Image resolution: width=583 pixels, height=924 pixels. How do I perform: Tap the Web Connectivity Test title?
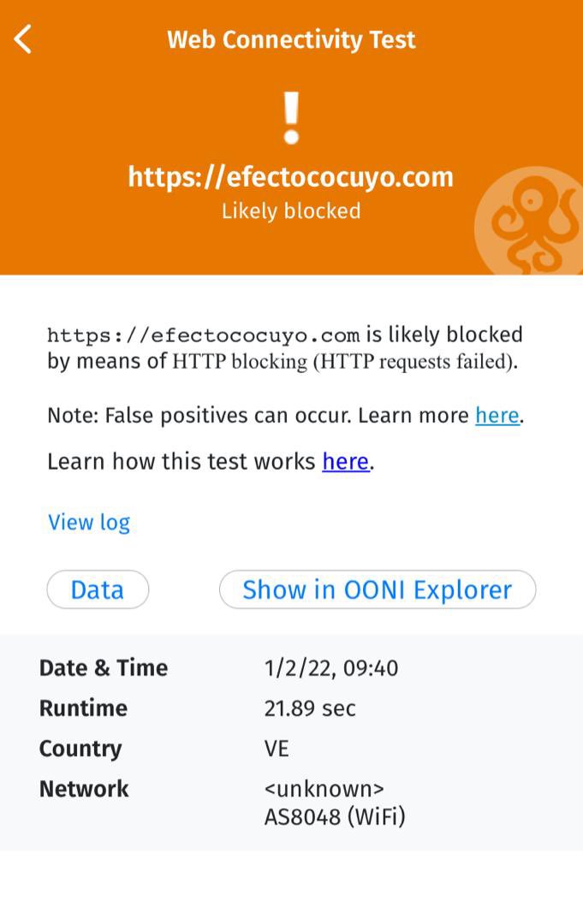tap(291, 40)
